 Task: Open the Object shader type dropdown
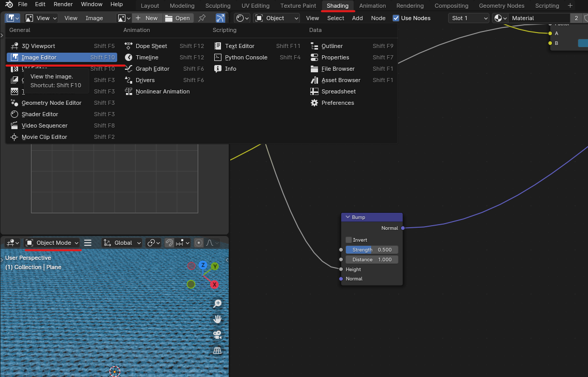277,18
